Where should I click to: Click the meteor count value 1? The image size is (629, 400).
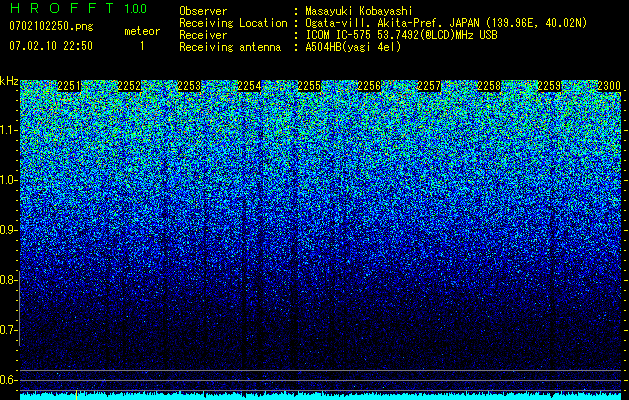[142, 46]
